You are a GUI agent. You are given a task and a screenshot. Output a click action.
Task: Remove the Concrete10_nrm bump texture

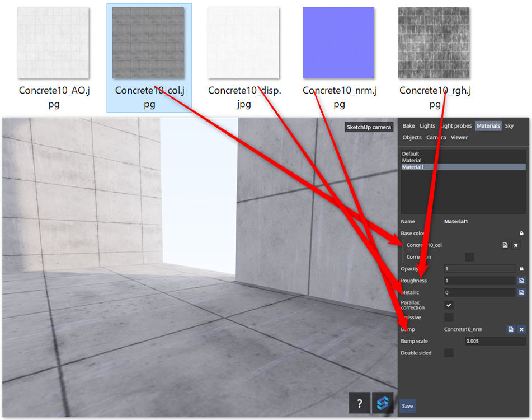[521, 329]
